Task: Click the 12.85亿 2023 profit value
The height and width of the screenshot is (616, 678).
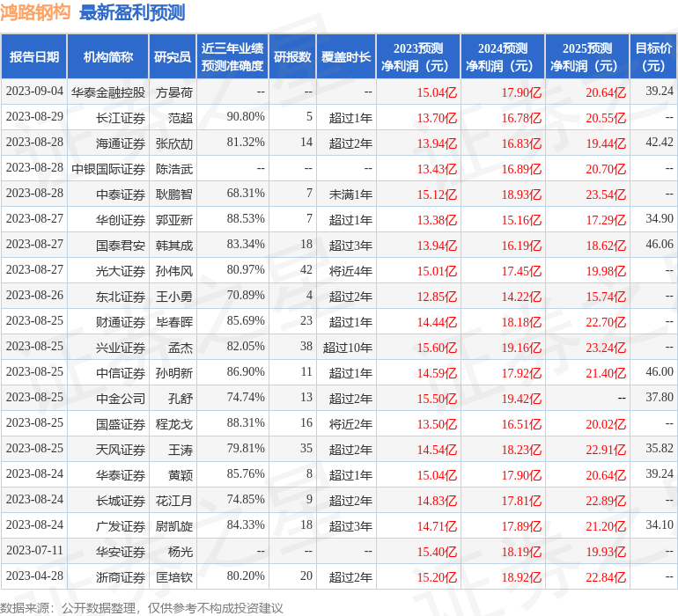Action: pos(437,296)
